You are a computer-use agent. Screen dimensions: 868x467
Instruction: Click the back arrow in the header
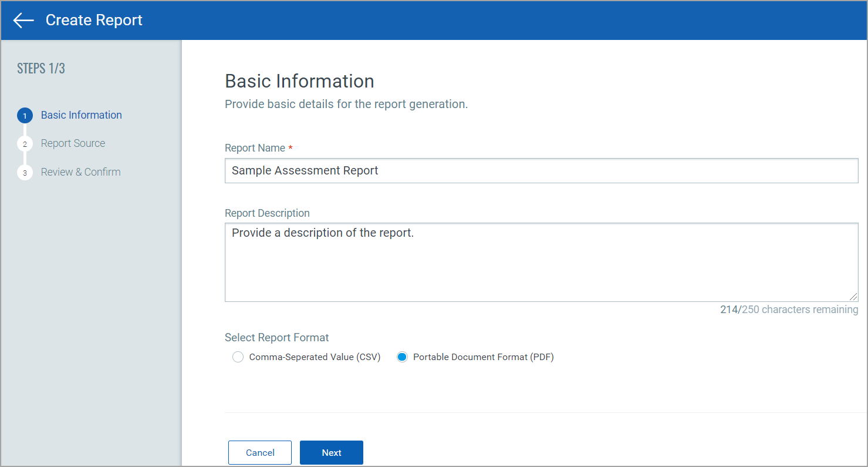[23, 21]
